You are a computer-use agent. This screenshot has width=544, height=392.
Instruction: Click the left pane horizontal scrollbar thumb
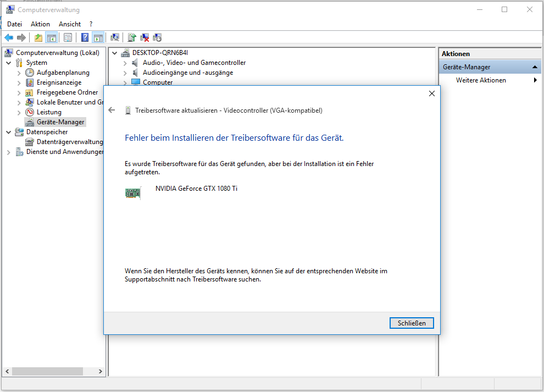47,371
